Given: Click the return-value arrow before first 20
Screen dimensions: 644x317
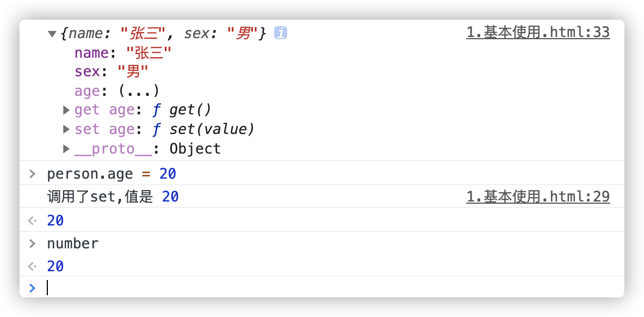Looking at the screenshot, I should pos(32,221).
